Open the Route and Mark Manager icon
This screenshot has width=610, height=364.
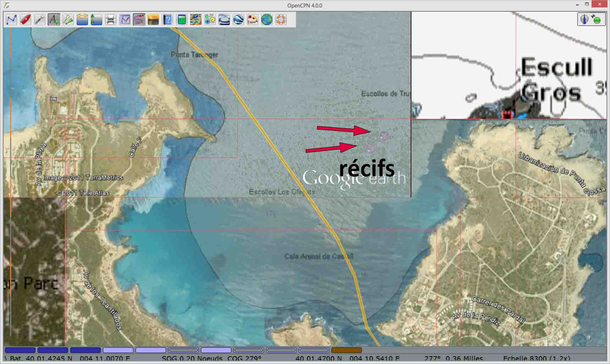pyautogui.click(x=125, y=20)
